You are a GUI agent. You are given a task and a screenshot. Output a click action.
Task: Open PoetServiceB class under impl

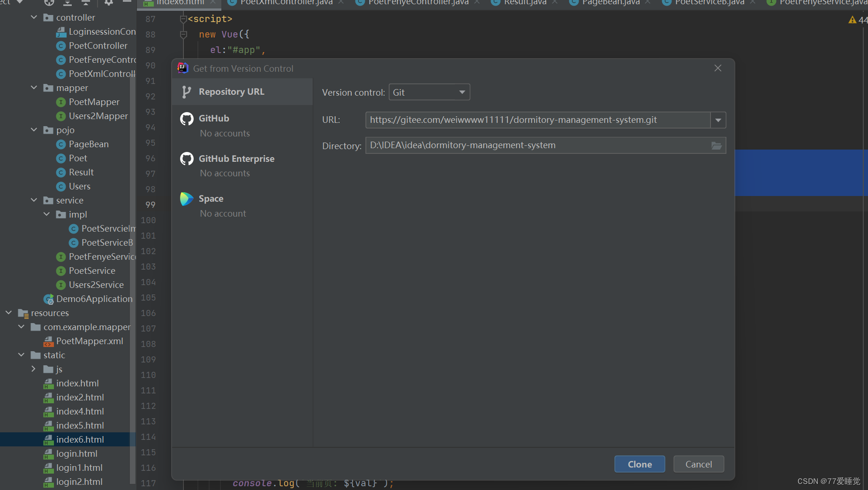click(101, 242)
